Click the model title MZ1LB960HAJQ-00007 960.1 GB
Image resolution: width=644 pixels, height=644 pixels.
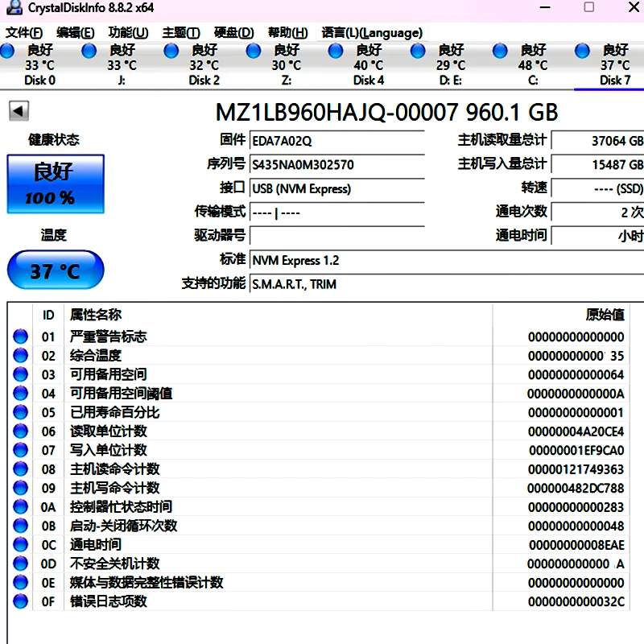coord(386,112)
